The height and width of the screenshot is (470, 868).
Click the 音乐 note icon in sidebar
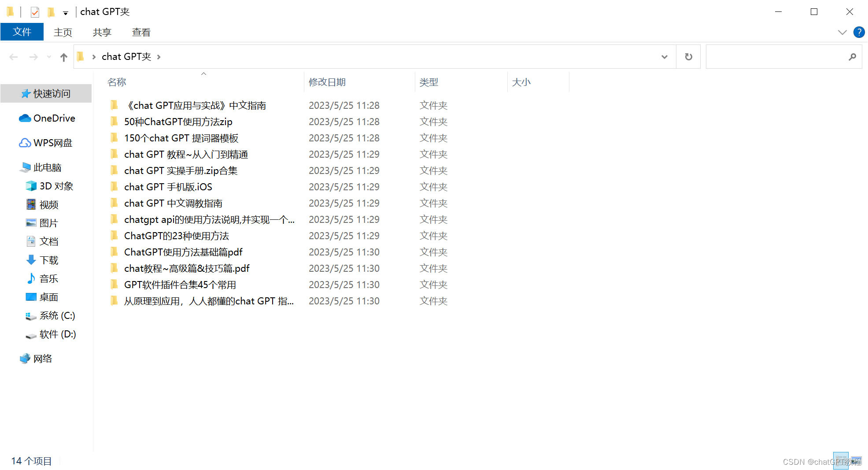point(31,278)
